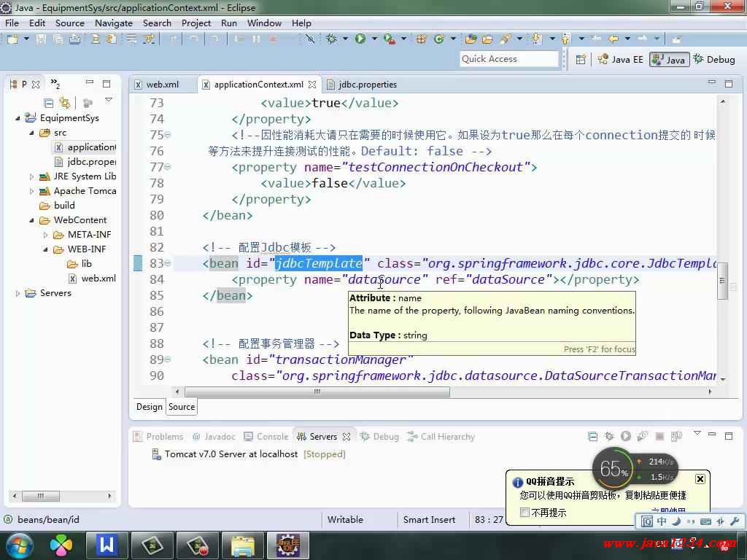Open the Navigate menu
Image resolution: width=747 pixels, height=560 pixels.
[113, 23]
